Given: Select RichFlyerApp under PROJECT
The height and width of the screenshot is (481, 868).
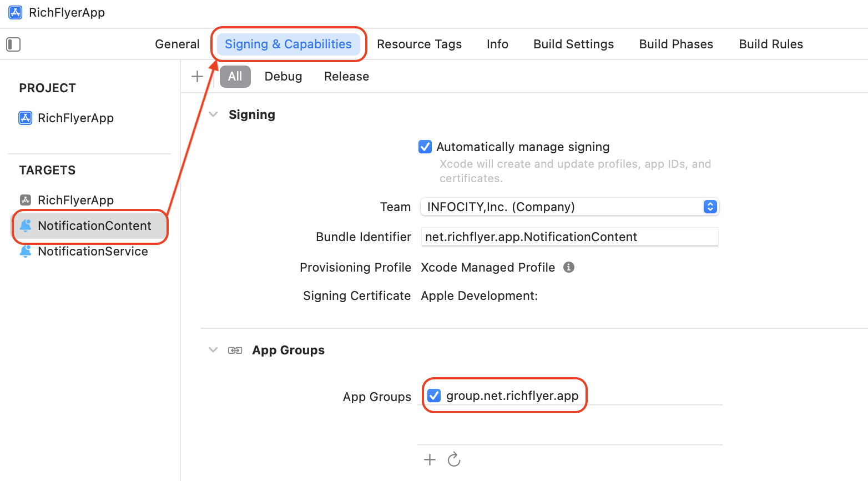Looking at the screenshot, I should click(75, 118).
